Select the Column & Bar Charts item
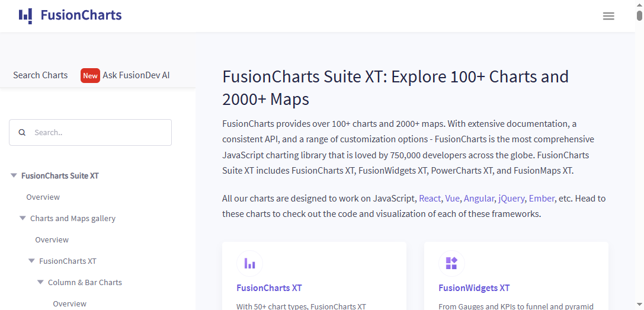This screenshot has height=310, width=644. click(x=85, y=283)
